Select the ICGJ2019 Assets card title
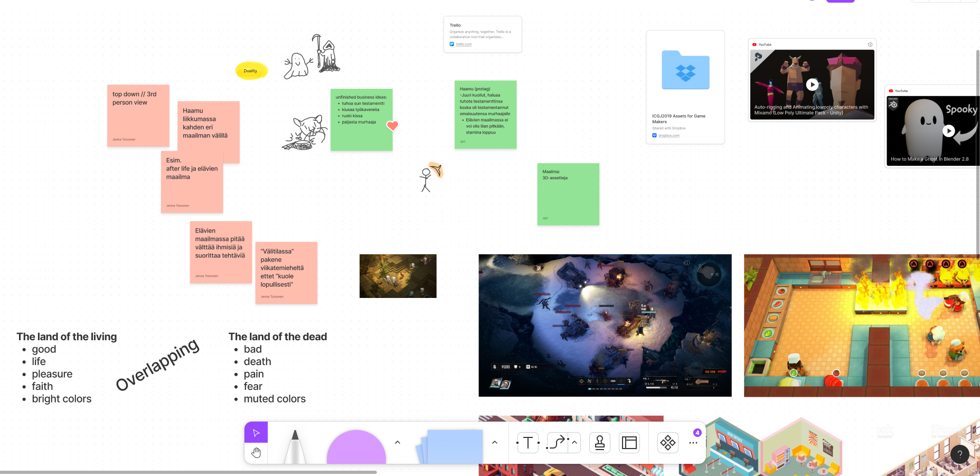Image resolution: width=980 pixels, height=476 pixels. pyautogui.click(x=679, y=119)
